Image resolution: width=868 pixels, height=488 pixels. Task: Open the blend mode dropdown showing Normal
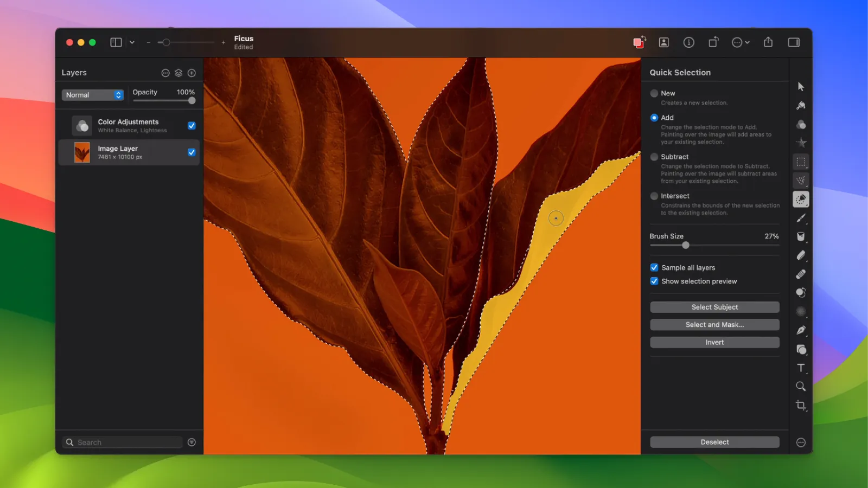click(x=92, y=95)
